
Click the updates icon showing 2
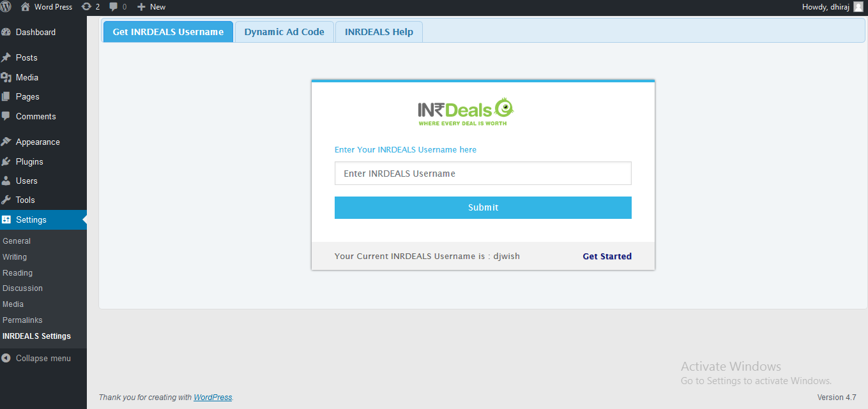coord(86,6)
